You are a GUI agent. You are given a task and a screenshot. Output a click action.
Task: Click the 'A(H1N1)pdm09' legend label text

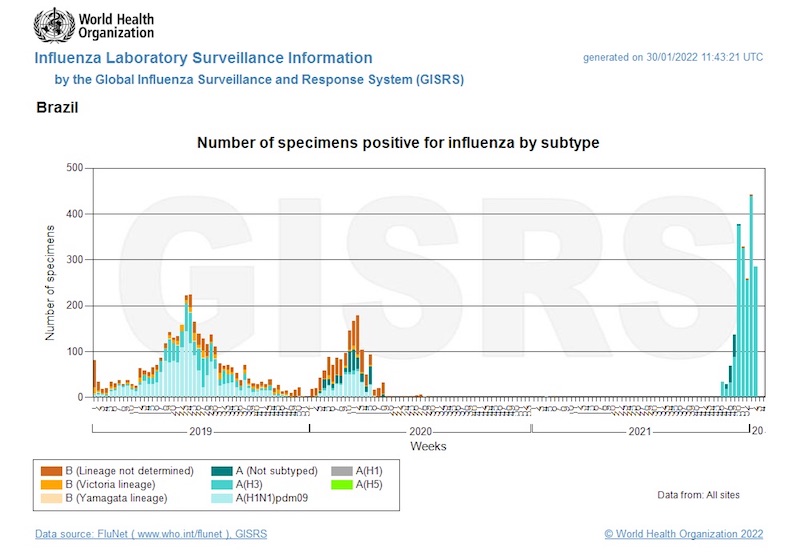(x=272, y=498)
